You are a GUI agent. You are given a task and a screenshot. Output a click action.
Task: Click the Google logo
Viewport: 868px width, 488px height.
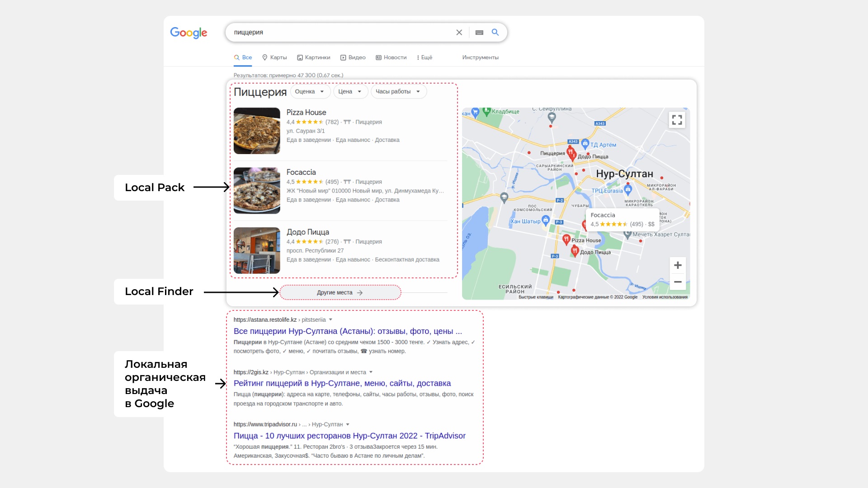(189, 33)
